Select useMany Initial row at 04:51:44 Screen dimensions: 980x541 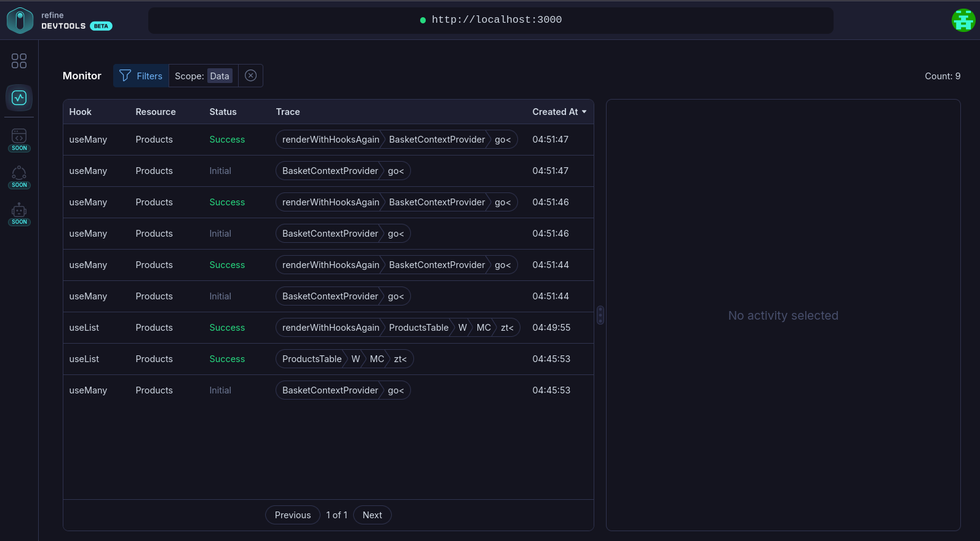[x=329, y=296]
